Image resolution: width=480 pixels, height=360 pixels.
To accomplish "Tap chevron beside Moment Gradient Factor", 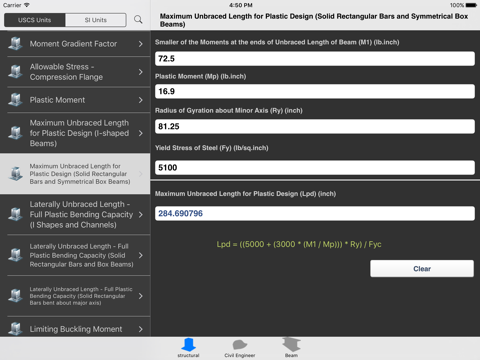I will 141,44.
